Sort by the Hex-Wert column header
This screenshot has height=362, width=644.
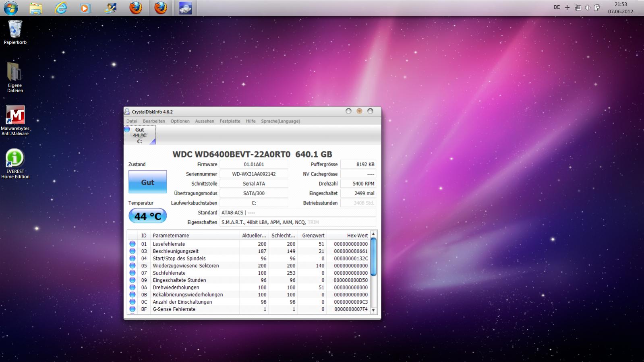(348, 236)
